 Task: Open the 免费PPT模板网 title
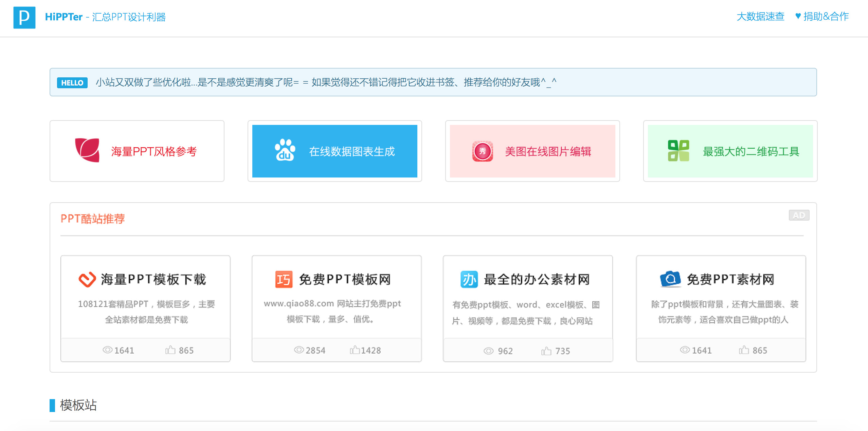pos(345,279)
